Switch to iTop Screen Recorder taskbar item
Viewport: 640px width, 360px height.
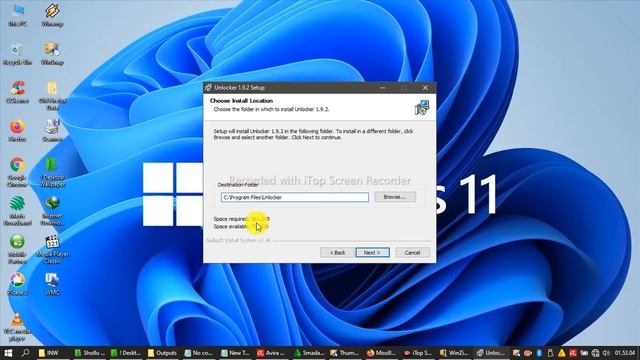[418, 353]
